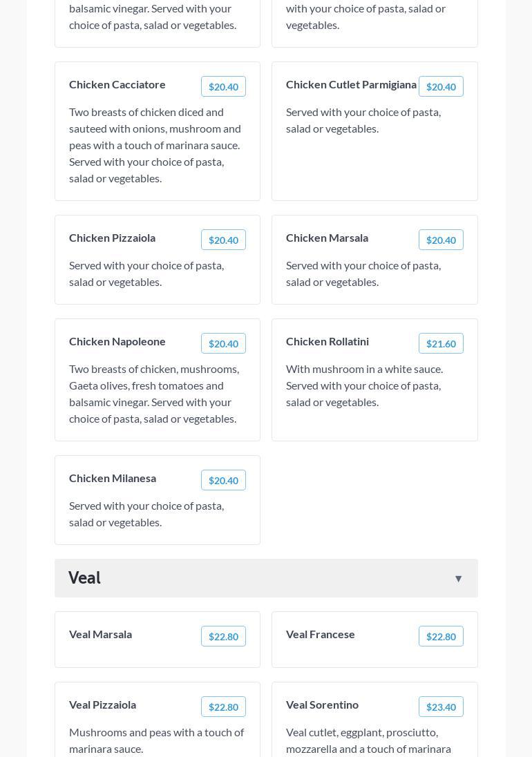Select Chicken Milanesa $20.40 price
Screen dimensions: 532x757
click(223, 480)
